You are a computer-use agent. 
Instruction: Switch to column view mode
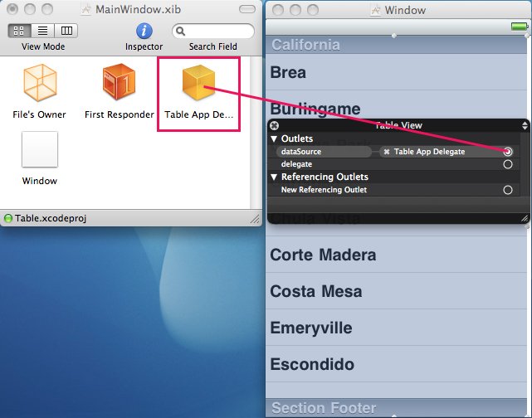point(66,31)
